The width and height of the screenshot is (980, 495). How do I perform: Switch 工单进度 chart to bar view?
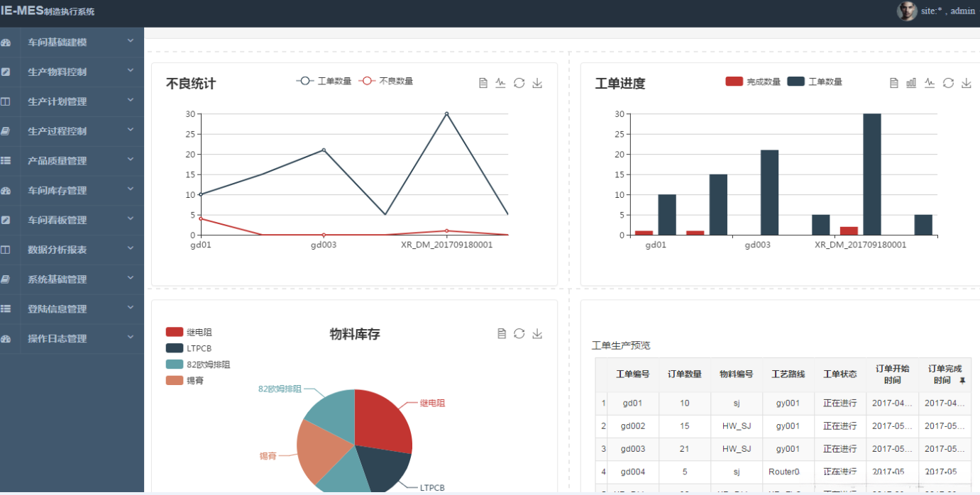911,83
